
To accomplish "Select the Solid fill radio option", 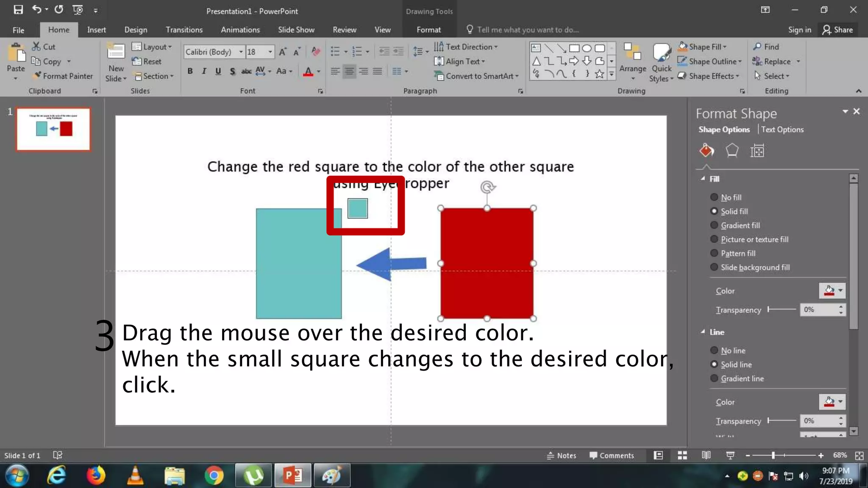I will tap(714, 211).
